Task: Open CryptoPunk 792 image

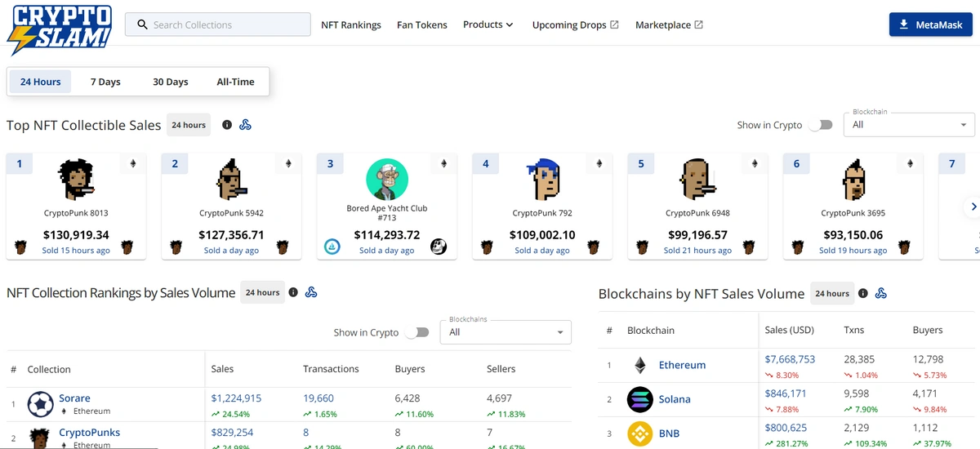Action: pos(542,180)
